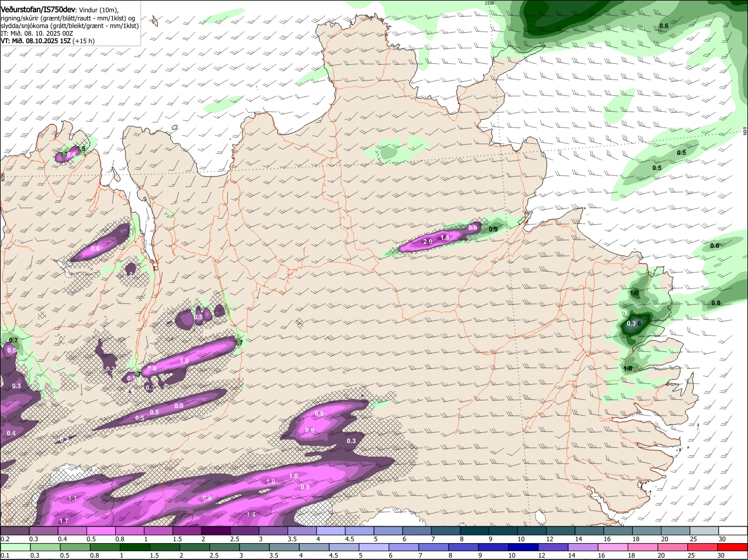Click the 30 tick label on the upper legend
748x560 pixels.
(722, 539)
